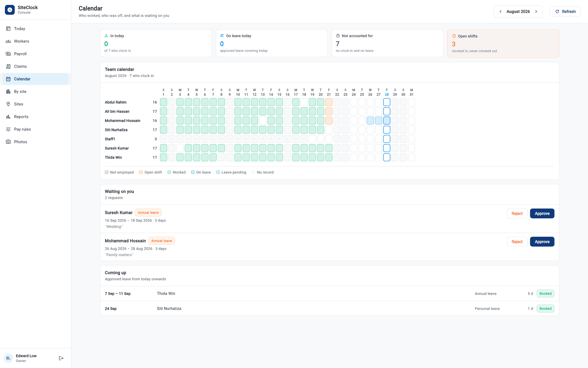Screen dimensions: 588x368
Task: Click the Personal leave type text
Action: [487, 309]
